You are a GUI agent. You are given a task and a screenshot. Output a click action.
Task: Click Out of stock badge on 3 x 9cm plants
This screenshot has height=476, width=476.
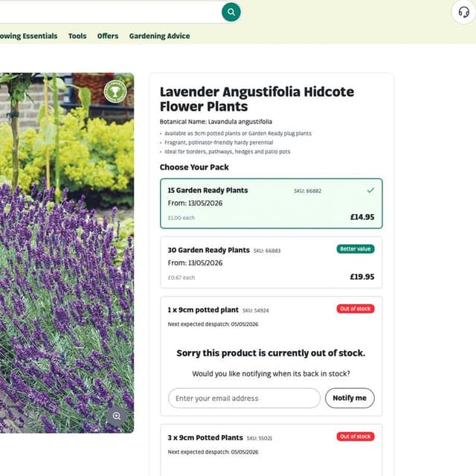click(356, 437)
